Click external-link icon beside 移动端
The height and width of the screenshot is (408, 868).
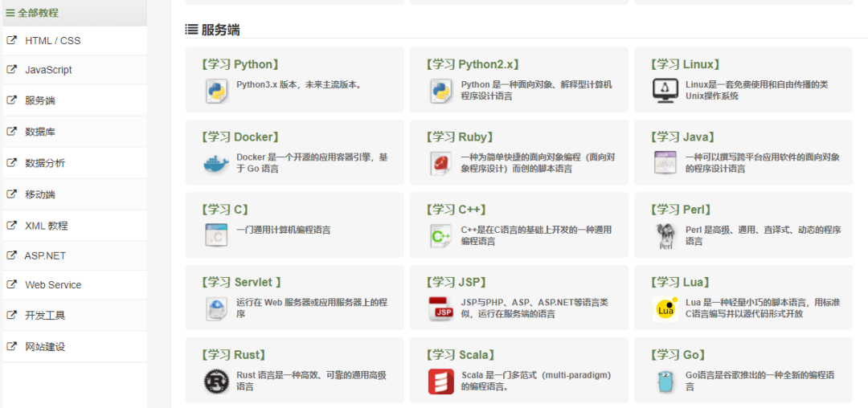(11, 194)
